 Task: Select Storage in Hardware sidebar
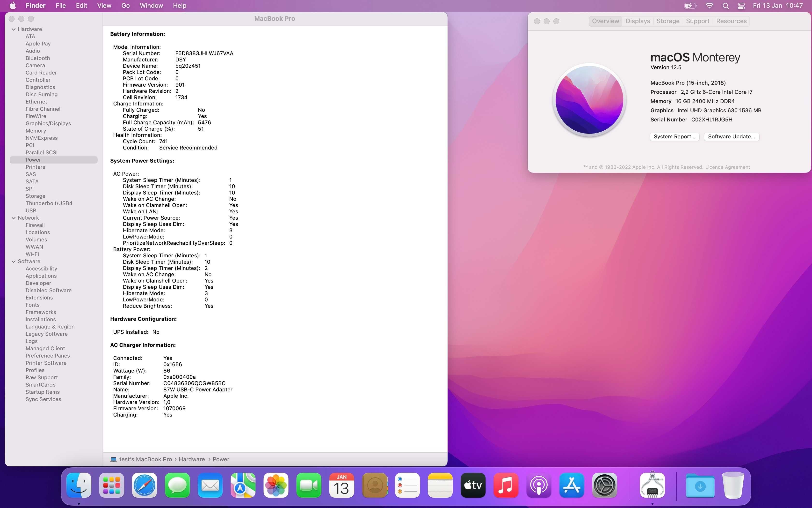tap(36, 196)
